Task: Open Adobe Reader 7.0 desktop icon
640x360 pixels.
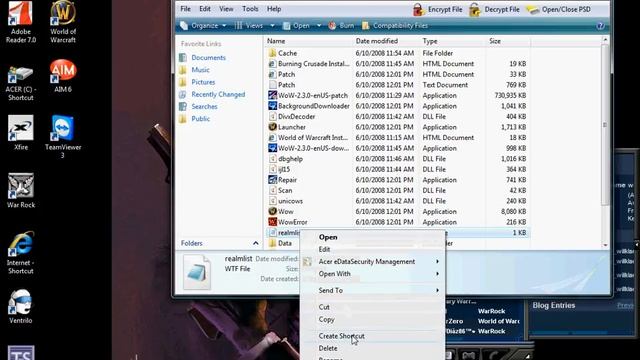Action: tap(20, 22)
